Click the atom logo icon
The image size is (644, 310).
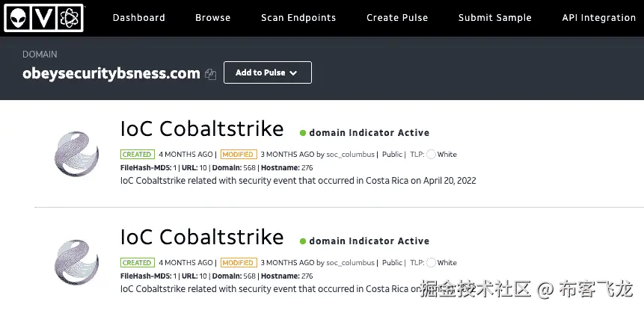70,18
